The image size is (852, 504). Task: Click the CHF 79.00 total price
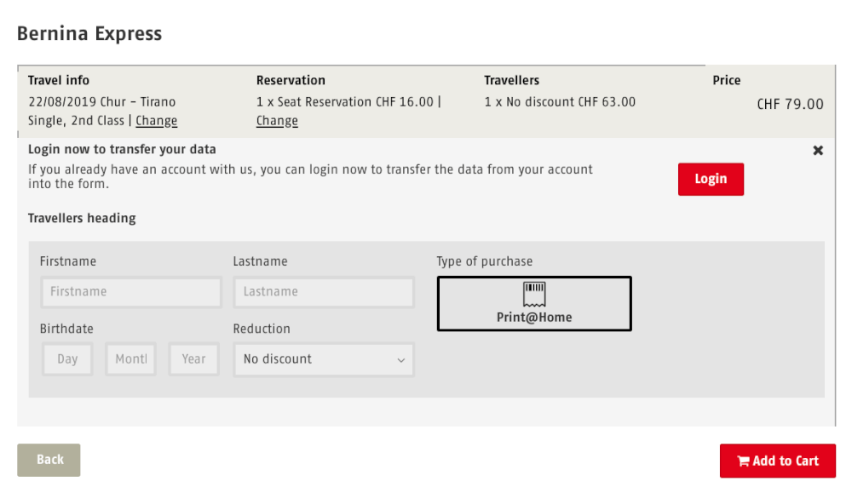[790, 105]
